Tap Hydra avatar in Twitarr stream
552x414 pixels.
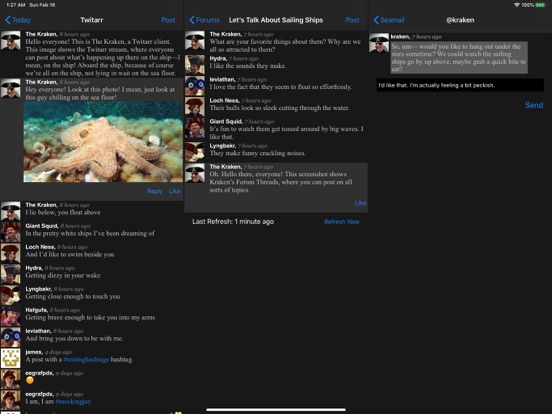10,274
